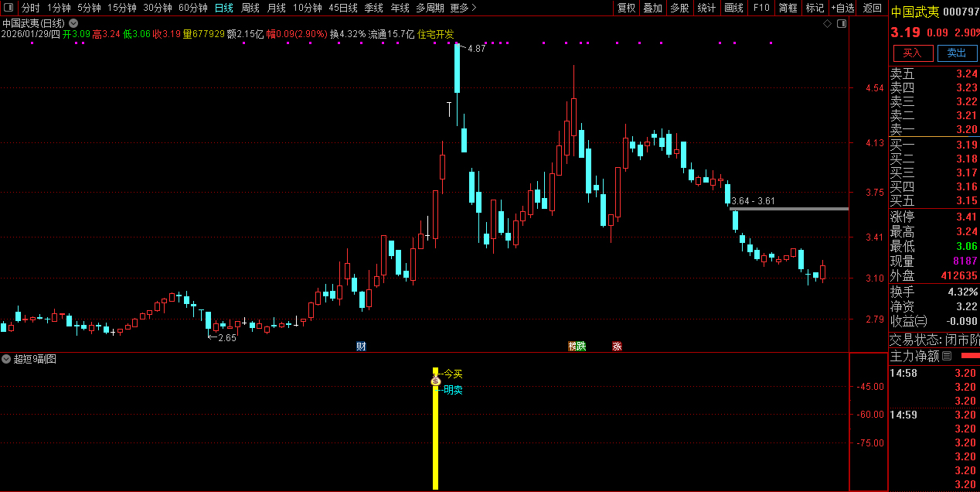The height and width of the screenshot is (492, 980).
Task: Select the 日线 daily period tab
Action: (224, 8)
